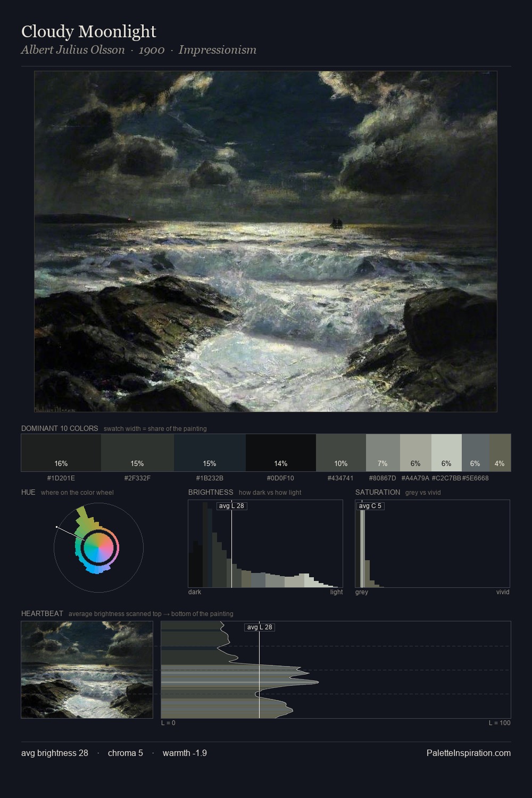Click the 'avg brightness 28' footer stat
Viewport: 532px width, 798px height.
pyautogui.click(x=55, y=753)
